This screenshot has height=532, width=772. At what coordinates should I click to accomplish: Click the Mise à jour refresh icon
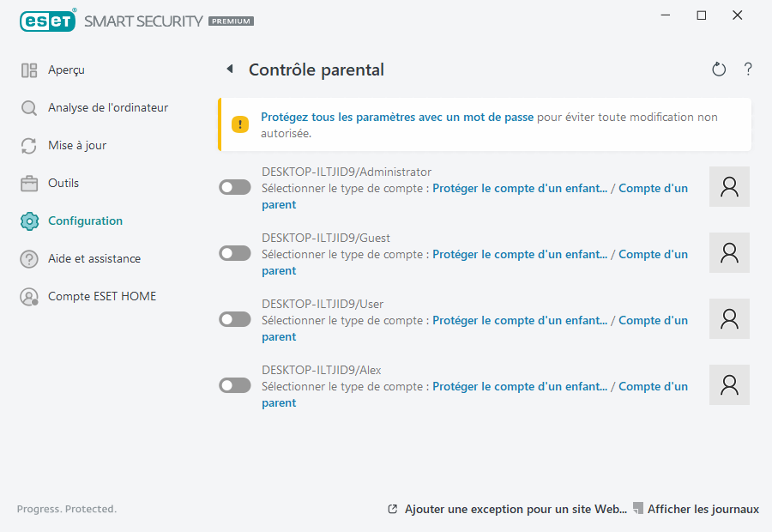pos(28,145)
